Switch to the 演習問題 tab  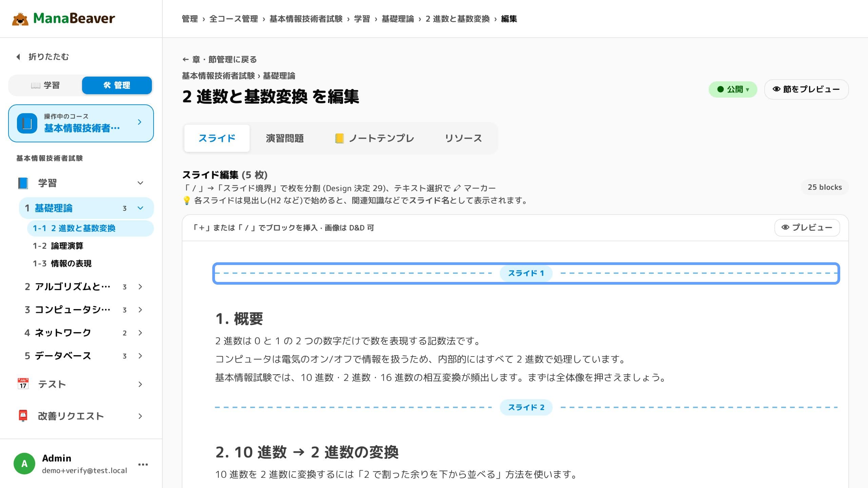click(x=285, y=138)
